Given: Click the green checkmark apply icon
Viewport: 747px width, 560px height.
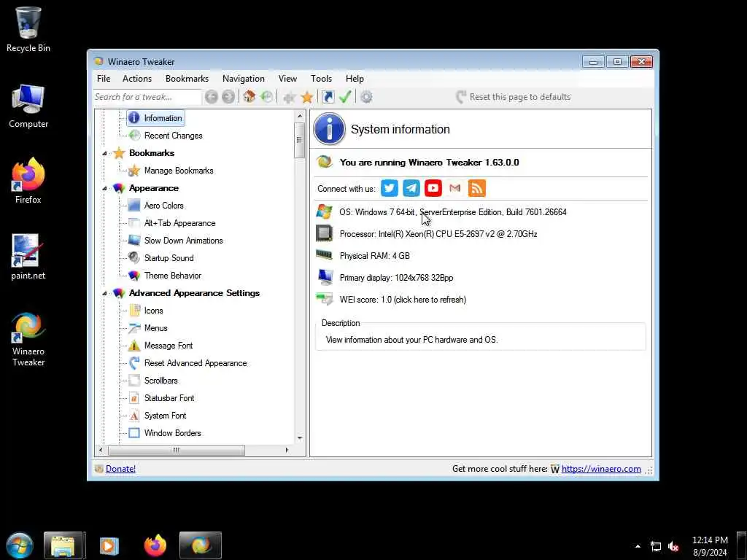Looking at the screenshot, I should point(345,97).
